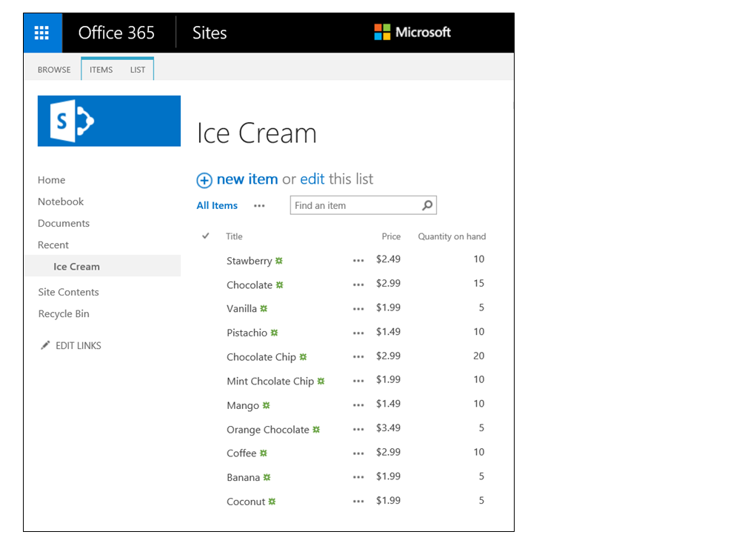Switch to the BROWSE ribbon tab
756x546 pixels.
click(54, 70)
